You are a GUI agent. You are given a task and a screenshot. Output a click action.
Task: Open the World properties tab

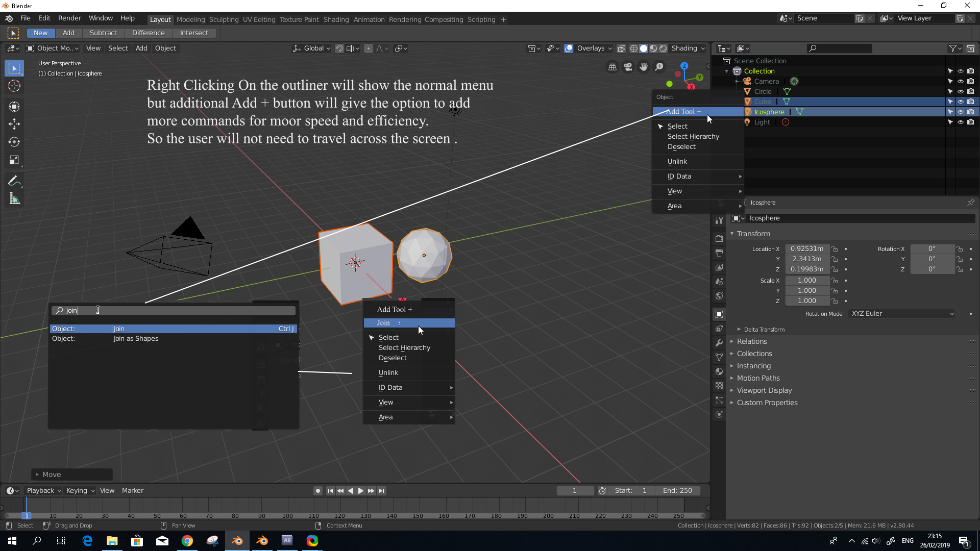click(719, 296)
